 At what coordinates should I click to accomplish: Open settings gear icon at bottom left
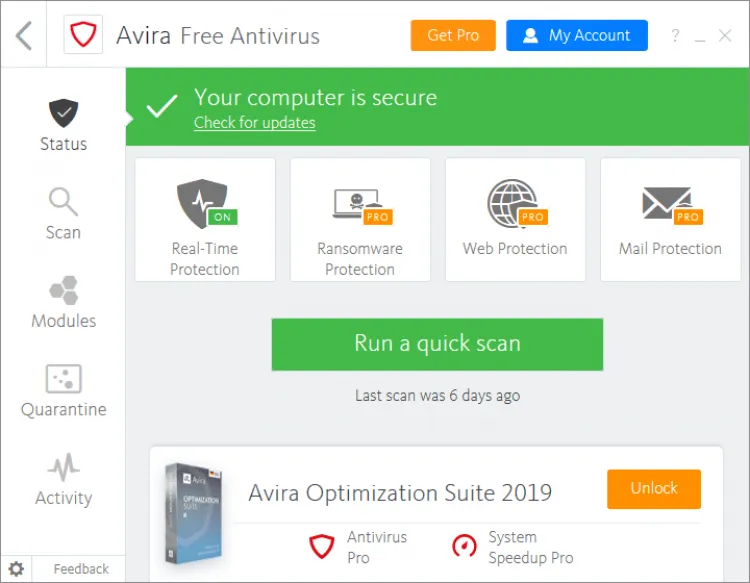[16, 569]
